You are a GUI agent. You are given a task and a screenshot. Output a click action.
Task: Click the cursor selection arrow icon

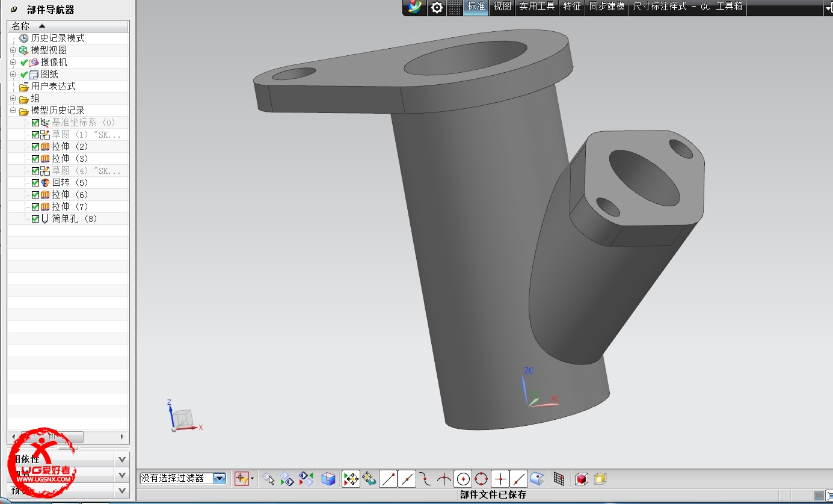[269, 479]
